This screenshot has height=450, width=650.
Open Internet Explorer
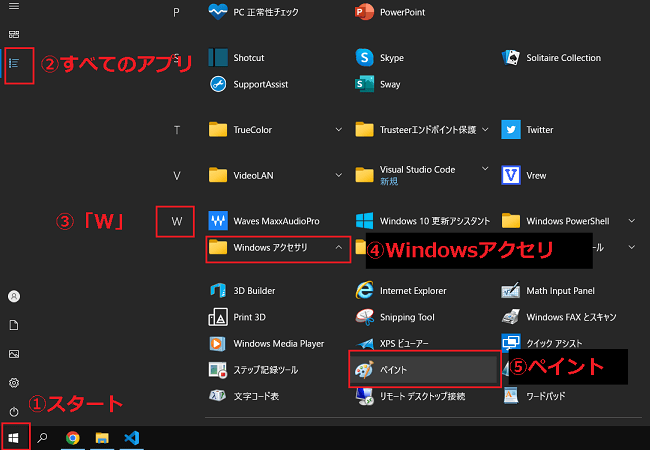coord(401,290)
